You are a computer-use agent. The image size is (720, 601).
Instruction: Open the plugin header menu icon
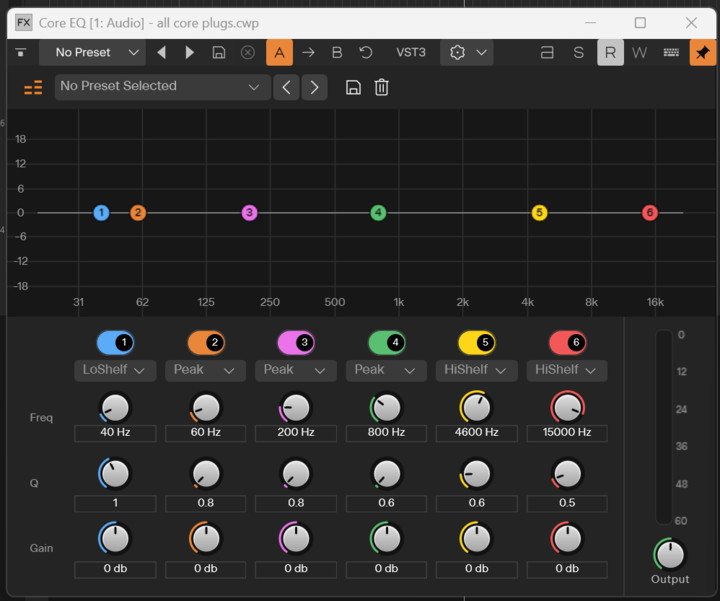[x=21, y=52]
